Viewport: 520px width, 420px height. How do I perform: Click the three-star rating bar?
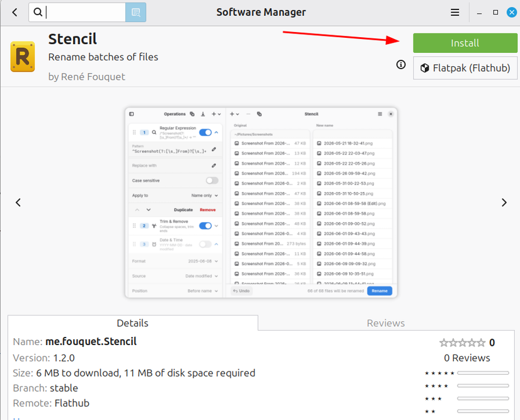pos(483,399)
